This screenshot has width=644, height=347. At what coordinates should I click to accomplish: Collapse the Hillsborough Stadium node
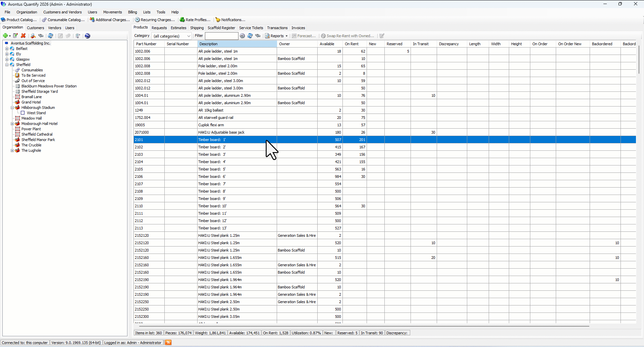12,108
